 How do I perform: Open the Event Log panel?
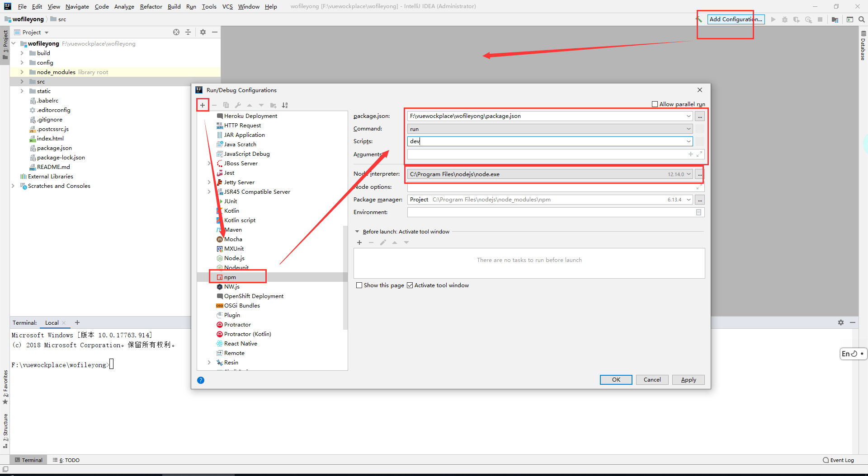click(839, 460)
